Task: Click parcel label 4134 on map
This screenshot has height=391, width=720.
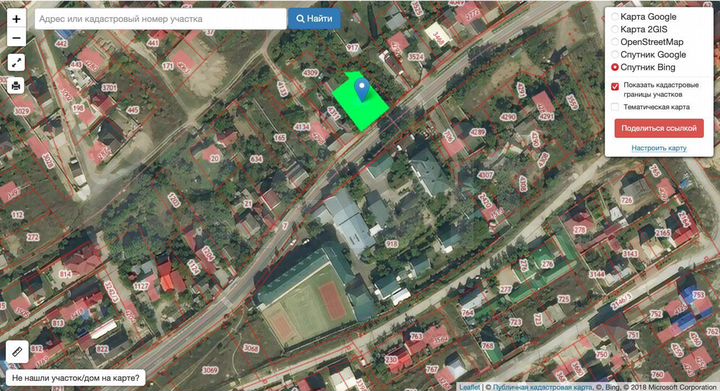Action: coord(301,127)
